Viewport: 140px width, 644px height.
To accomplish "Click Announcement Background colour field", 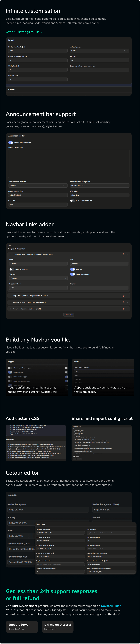I will click(100, 185).
